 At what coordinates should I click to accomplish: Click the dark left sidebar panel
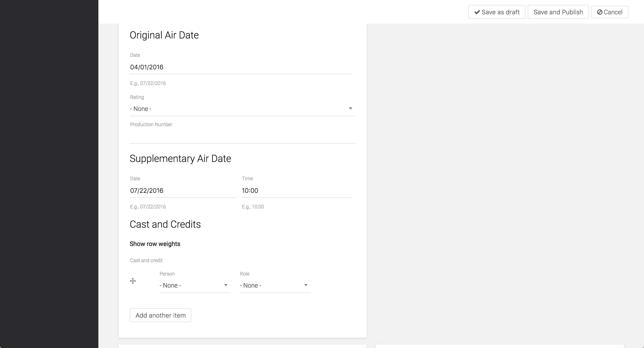(x=49, y=174)
